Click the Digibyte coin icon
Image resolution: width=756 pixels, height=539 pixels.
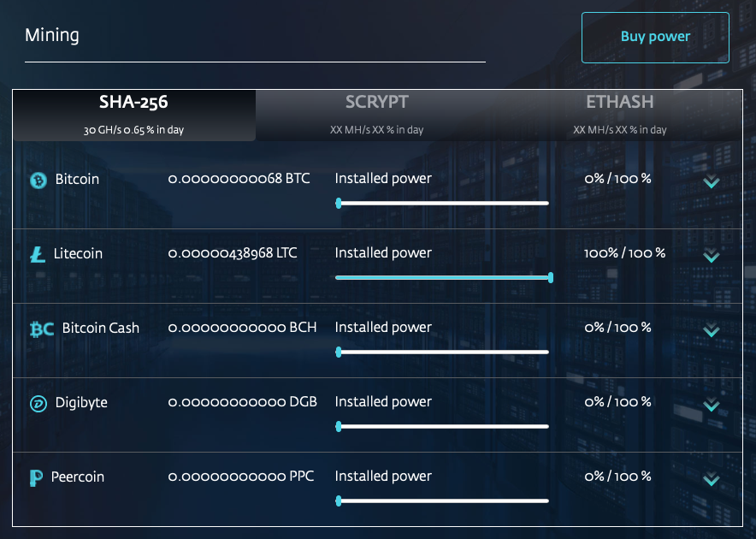tap(38, 404)
